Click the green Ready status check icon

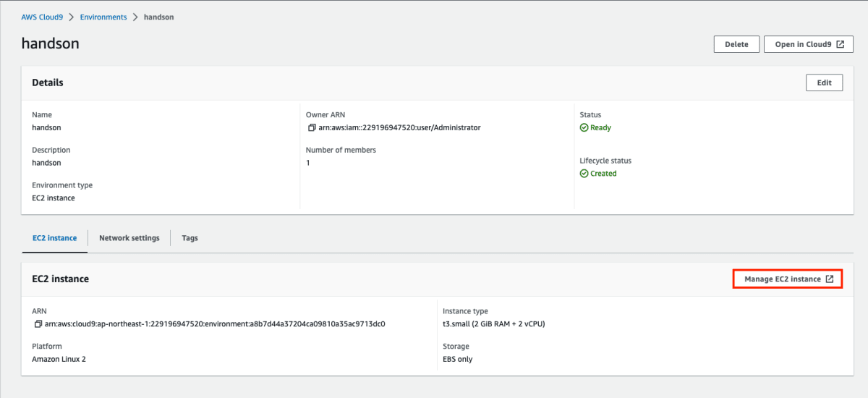[584, 128]
